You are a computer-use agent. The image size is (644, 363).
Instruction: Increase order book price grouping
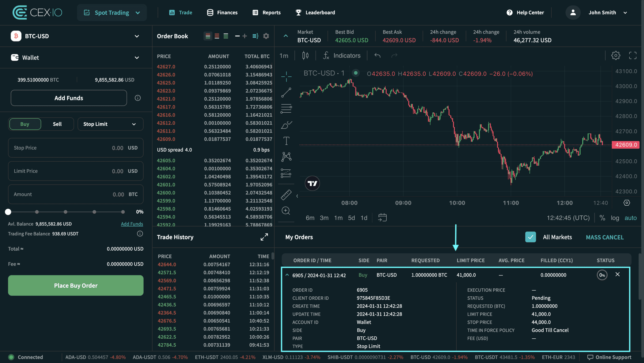pos(245,36)
